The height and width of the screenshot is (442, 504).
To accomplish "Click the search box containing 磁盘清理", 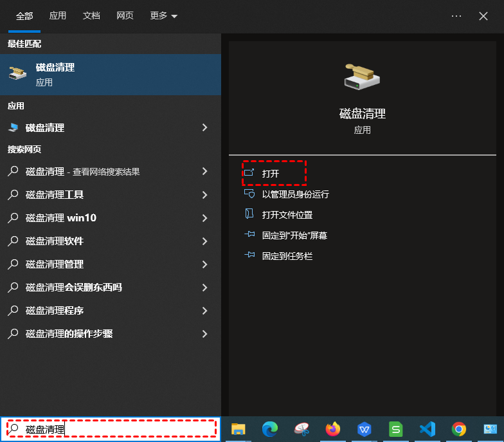I will [x=111, y=428].
